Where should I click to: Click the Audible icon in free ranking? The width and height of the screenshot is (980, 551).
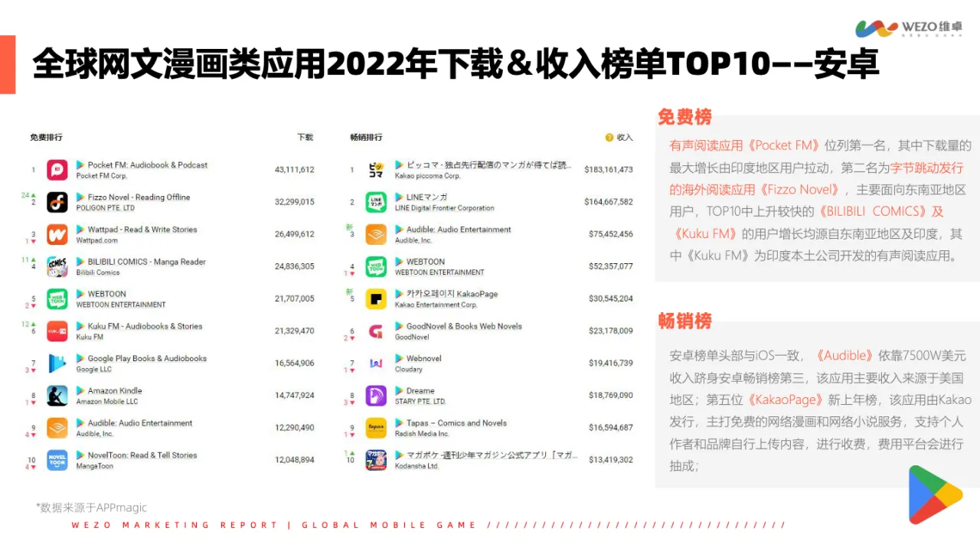click(57, 428)
